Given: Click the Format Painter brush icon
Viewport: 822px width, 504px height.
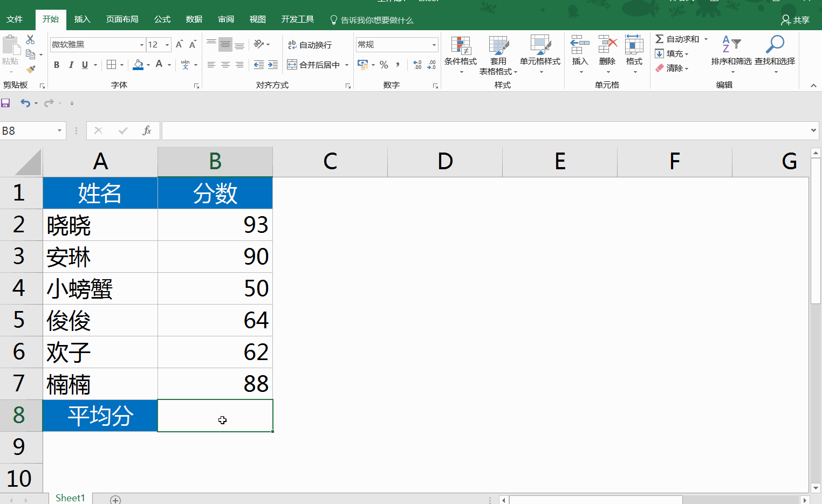Looking at the screenshot, I should pos(31,69).
